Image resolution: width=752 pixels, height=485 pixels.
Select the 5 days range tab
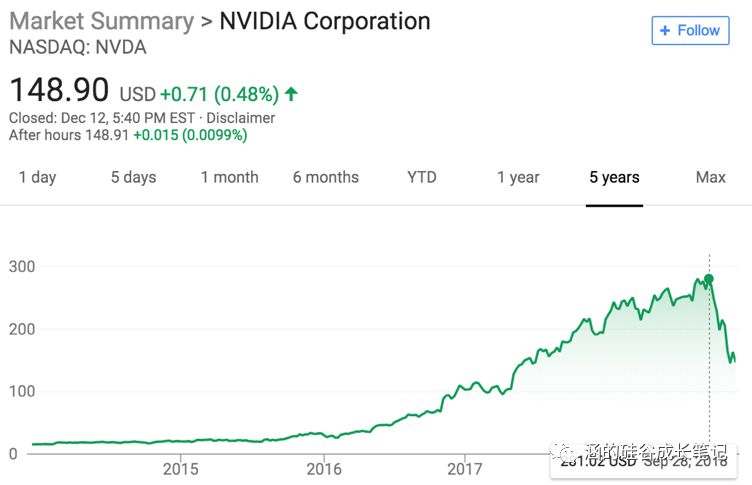(x=133, y=177)
